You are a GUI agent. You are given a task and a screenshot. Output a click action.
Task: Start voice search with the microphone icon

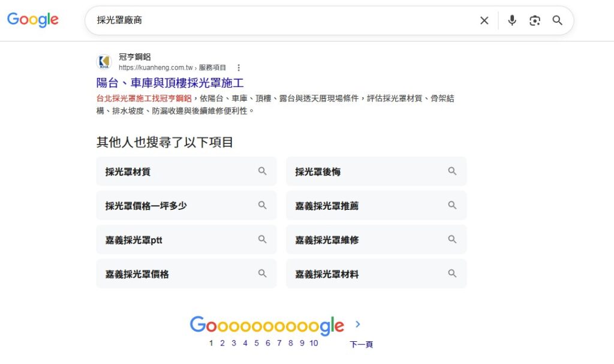(x=512, y=20)
